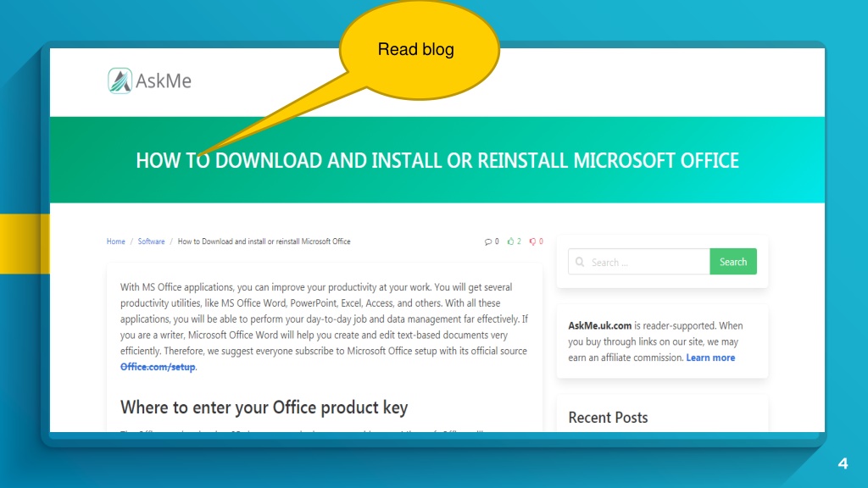This screenshot has height=488, width=868.
Task: Dislike the post with thumbs-down icon
Action: pos(532,241)
